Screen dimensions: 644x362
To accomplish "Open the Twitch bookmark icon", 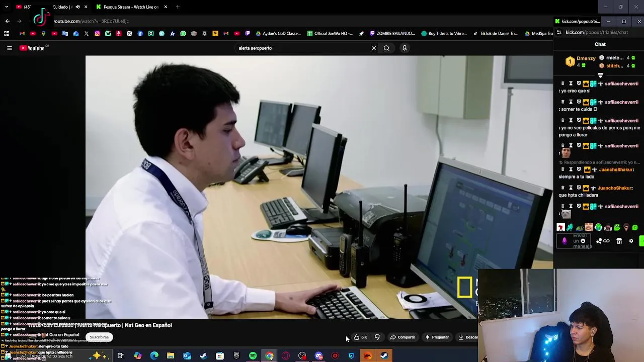I will [248, 34].
